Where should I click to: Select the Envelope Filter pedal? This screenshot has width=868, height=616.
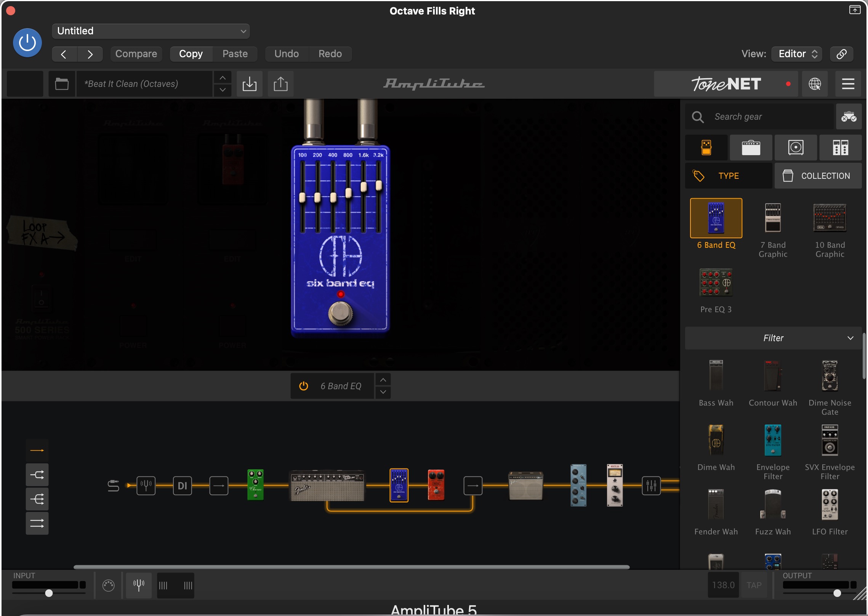[x=773, y=440]
